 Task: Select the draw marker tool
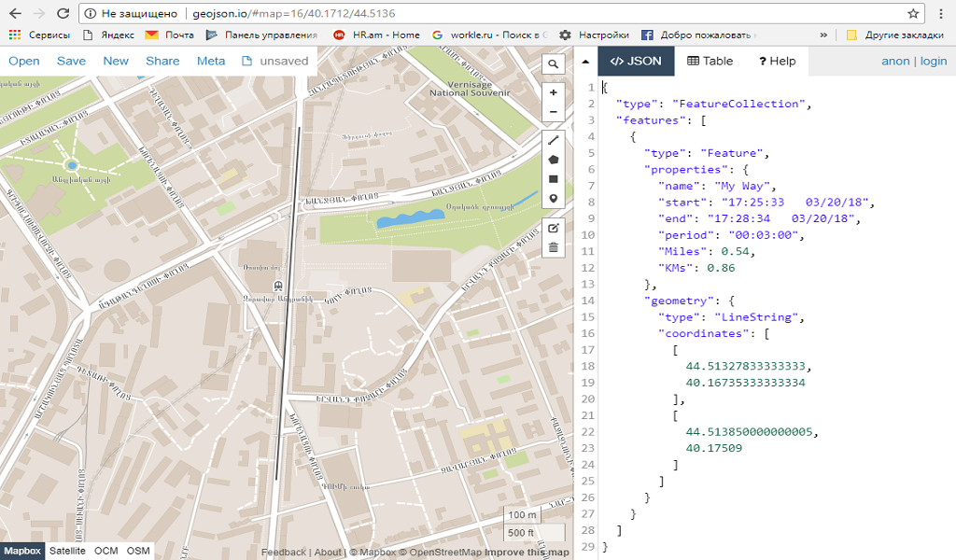click(x=554, y=199)
